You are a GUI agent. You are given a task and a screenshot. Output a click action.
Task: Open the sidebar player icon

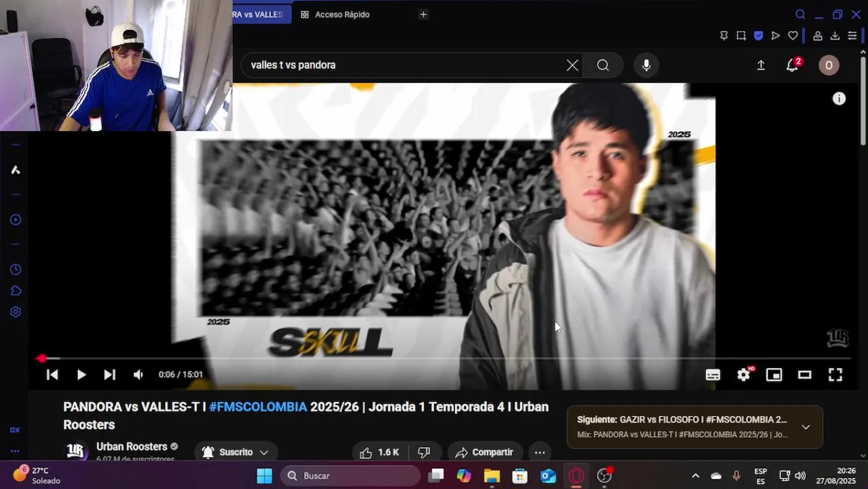click(x=16, y=219)
